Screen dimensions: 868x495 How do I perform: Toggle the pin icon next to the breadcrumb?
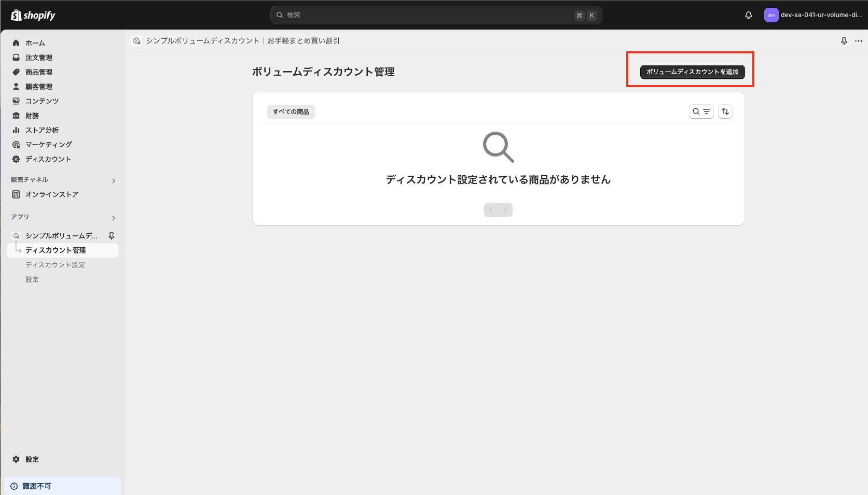844,40
